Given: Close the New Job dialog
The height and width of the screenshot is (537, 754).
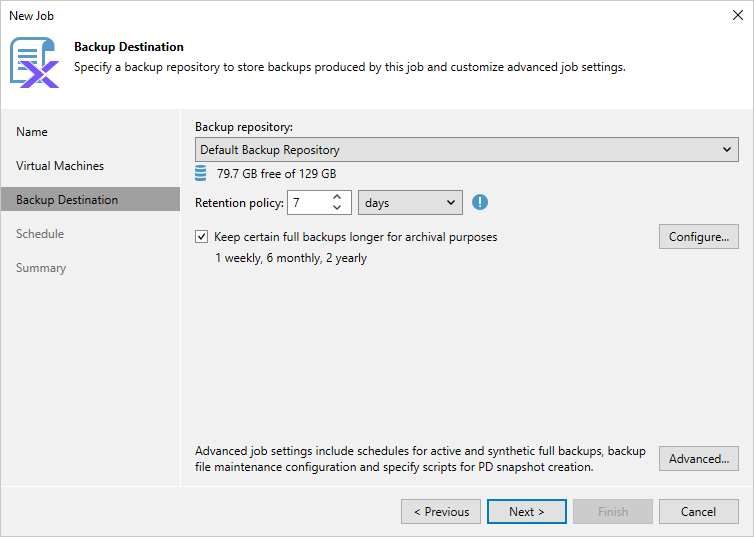Looking at the screenshot, I should click(737, 15).
